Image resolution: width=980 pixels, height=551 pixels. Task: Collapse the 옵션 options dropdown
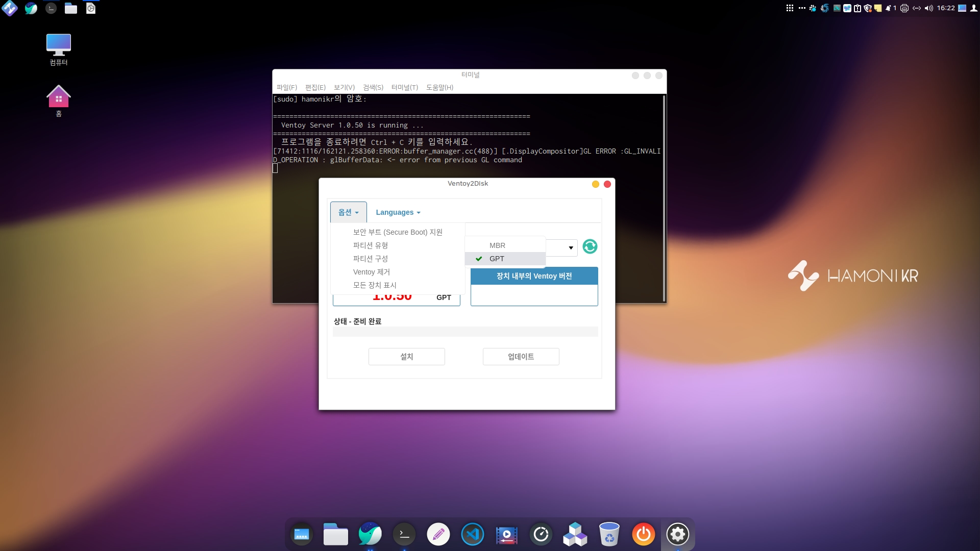[x=348, y=212]
